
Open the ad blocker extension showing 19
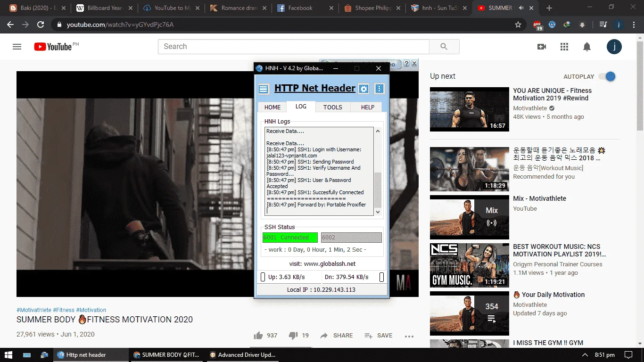pos(537,25)
